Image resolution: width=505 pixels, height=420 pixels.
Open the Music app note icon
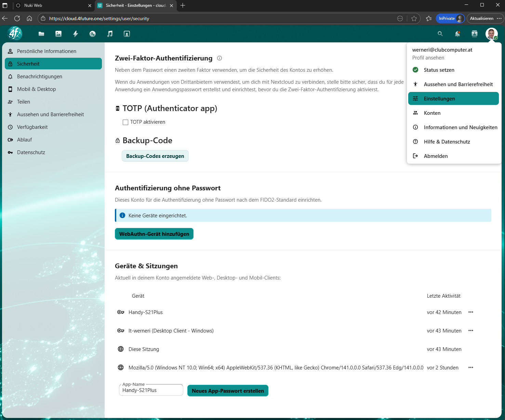point(110,34)
